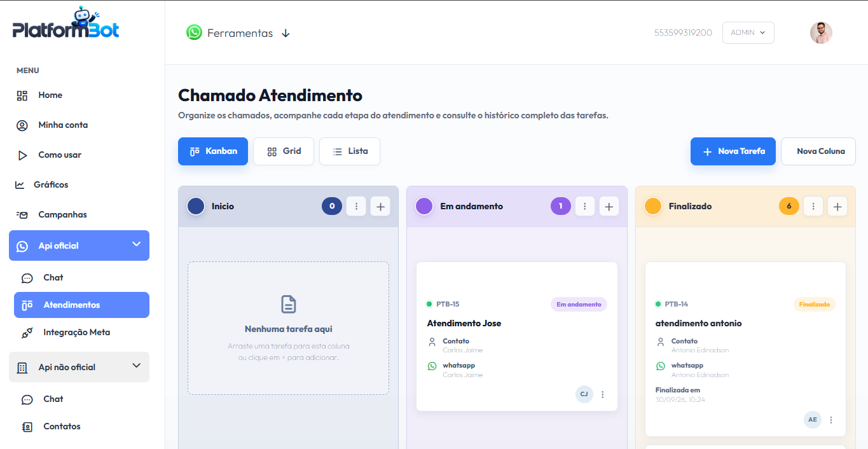Add task to Finalizado column with plus

point(837,206)
